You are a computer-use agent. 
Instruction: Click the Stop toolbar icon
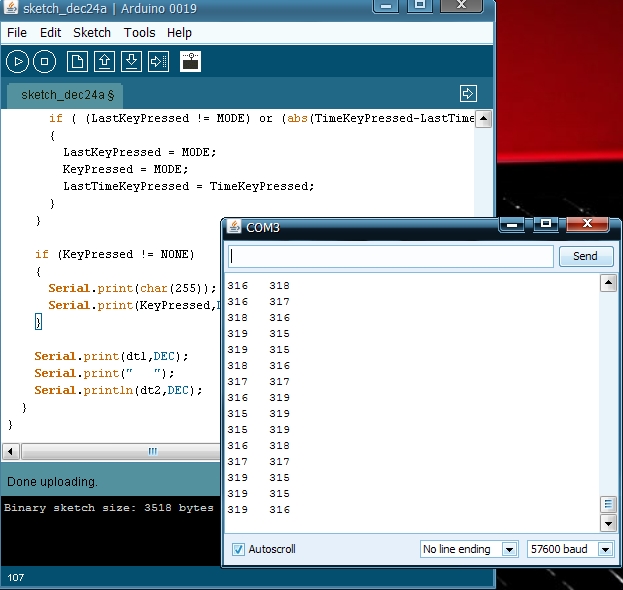44,62
